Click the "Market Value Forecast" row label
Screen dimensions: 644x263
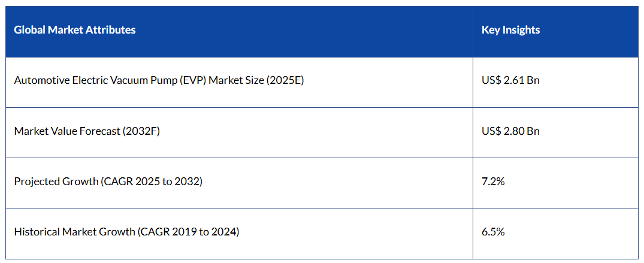click(x=87, y=131)
